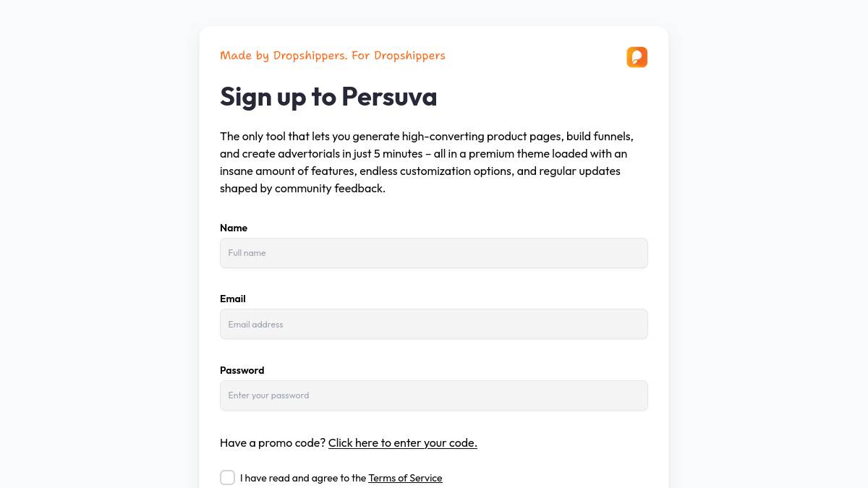Click the Name field label
Screen dimensions: 868x488
(x=234, y=228)
